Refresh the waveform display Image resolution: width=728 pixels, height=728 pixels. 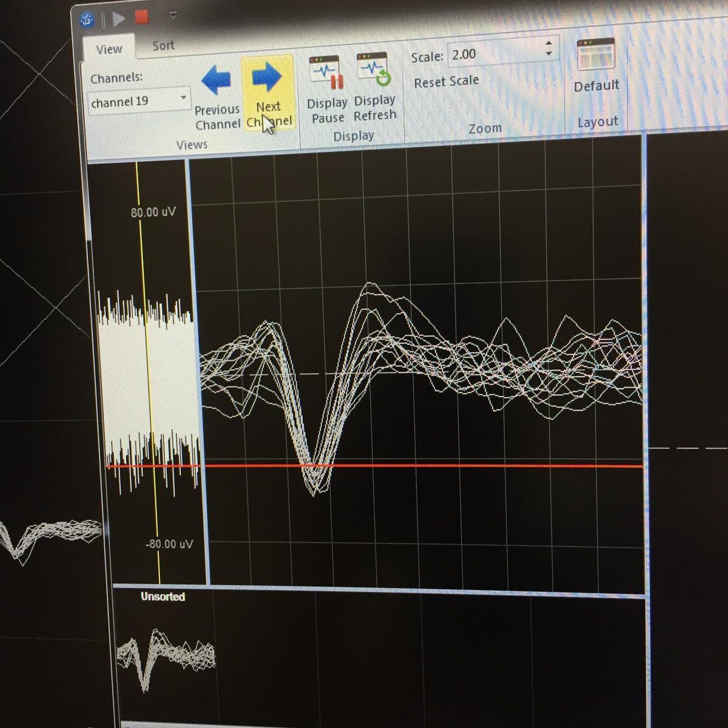click(374, 87)
